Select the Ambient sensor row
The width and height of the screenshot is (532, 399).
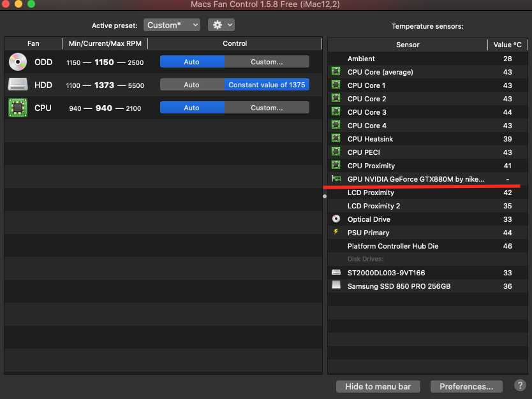click(x=427, y=59)
